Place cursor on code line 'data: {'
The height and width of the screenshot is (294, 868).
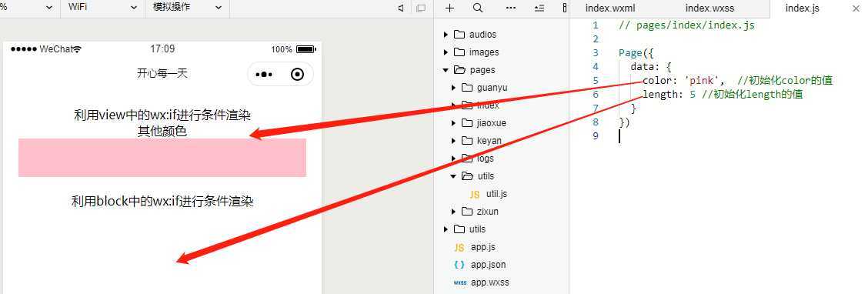click(650, 66)
